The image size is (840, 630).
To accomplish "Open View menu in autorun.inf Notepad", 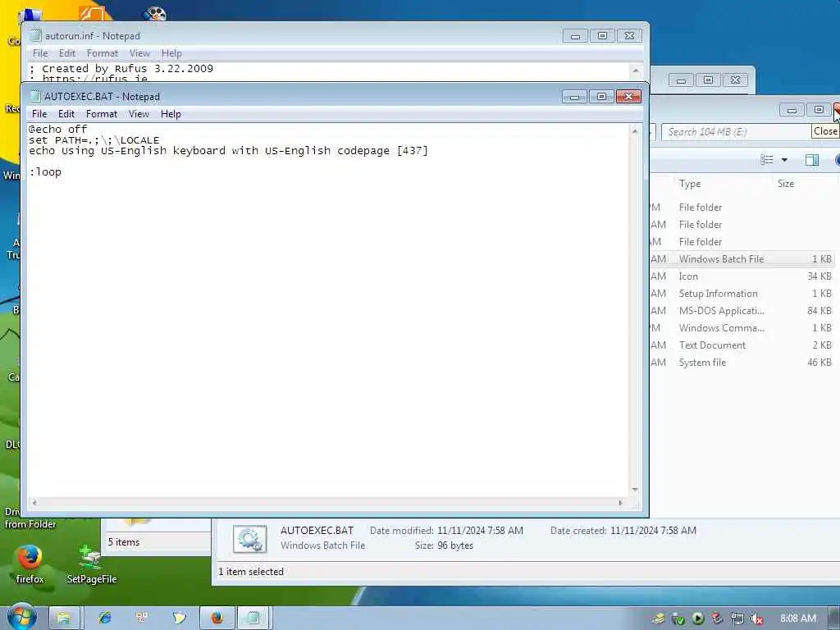I will [x=139, y=53].
